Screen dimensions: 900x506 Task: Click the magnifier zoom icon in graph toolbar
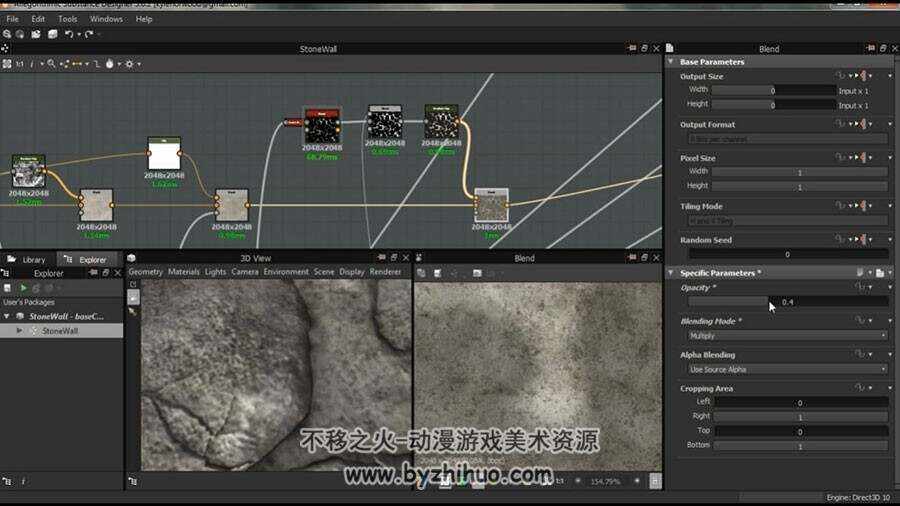(51, 64)
